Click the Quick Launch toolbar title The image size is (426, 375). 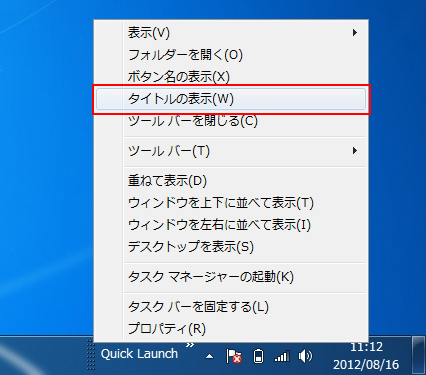coord(139,354)
